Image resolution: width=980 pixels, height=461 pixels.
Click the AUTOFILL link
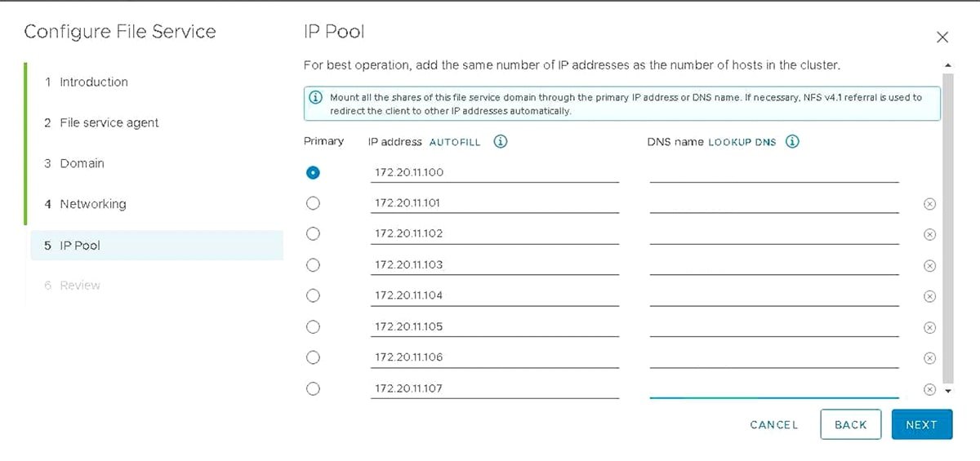click(x=455, y=142)
